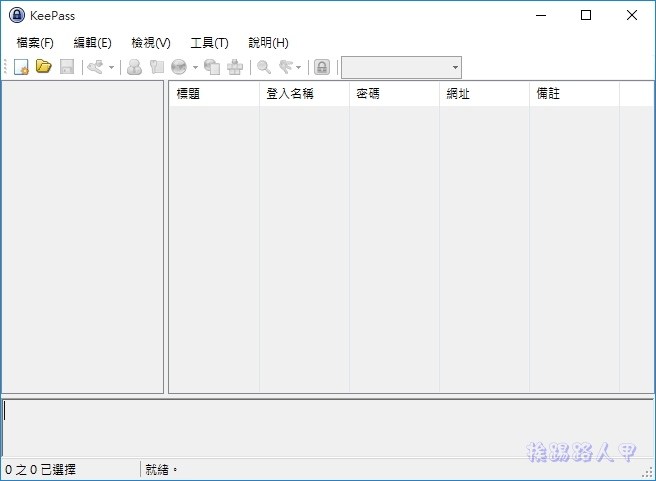656x481 pixels.
Task: Close the KeePass window
Action: click(x=632, y=15)
